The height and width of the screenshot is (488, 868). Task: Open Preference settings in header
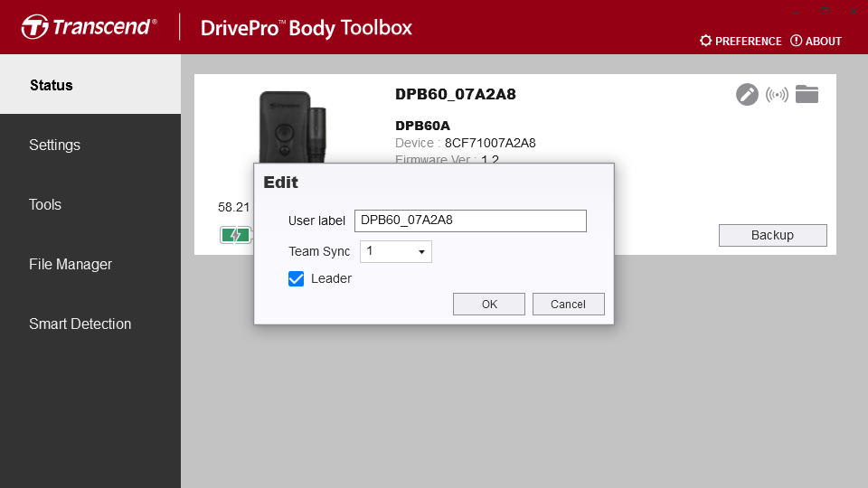[741, 41]
